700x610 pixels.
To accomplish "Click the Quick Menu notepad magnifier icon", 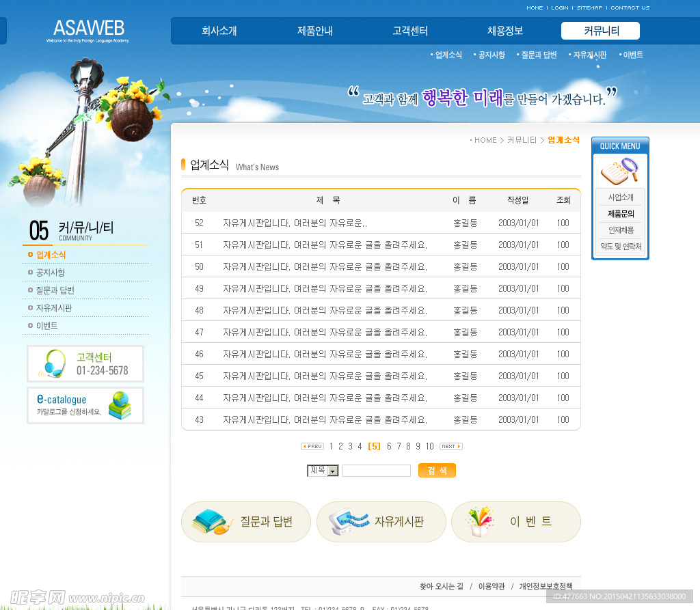I will tap(619, 171).
